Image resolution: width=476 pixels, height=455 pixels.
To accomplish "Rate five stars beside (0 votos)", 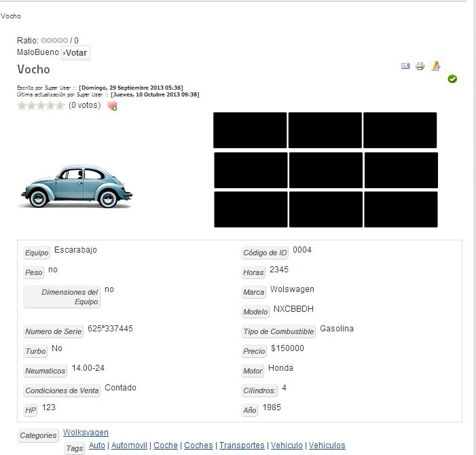I will [60, 105].
